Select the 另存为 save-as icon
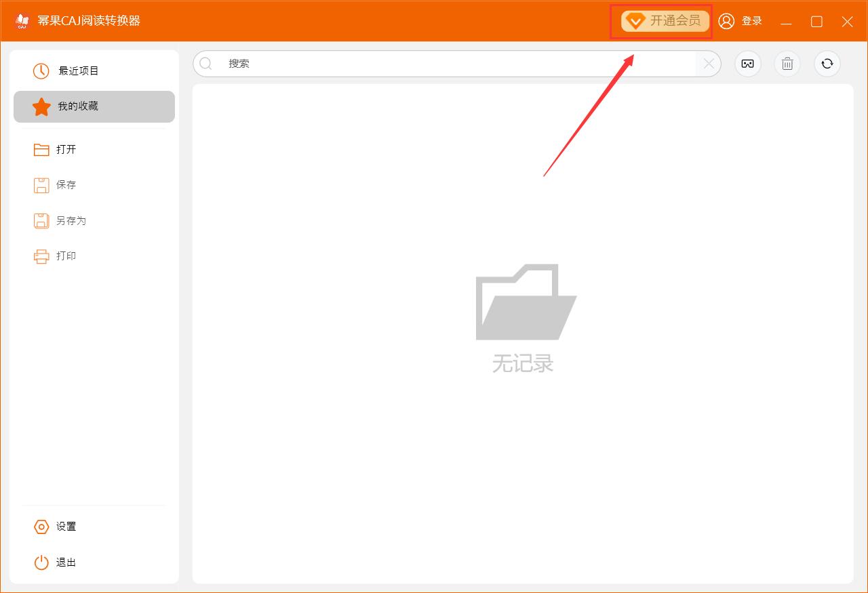Image resolution: width=868 pixels, height=593 pixels. (x=41, y=220)
